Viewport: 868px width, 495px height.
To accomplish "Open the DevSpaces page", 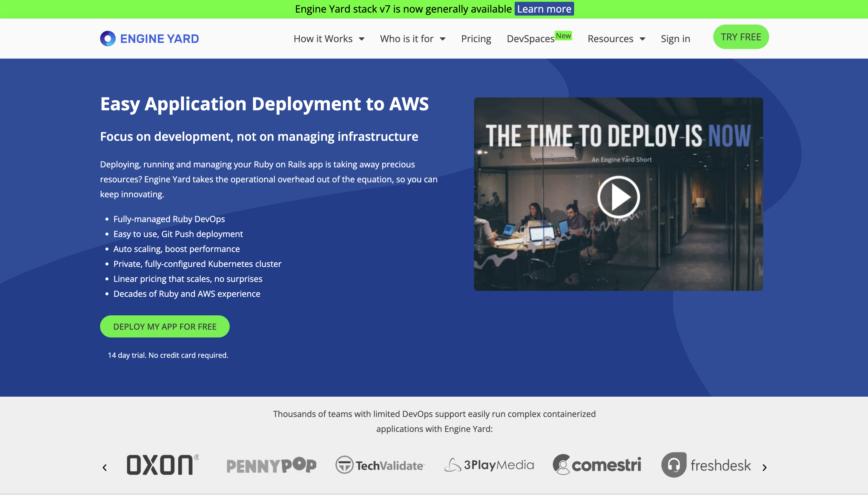I will tap(530, 39).
